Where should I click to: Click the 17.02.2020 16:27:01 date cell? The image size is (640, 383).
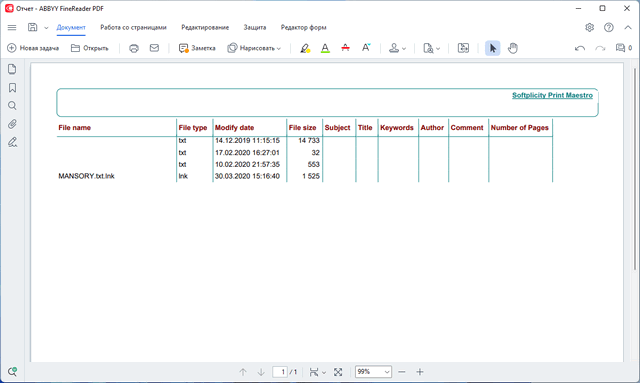[x=247, y=153]
